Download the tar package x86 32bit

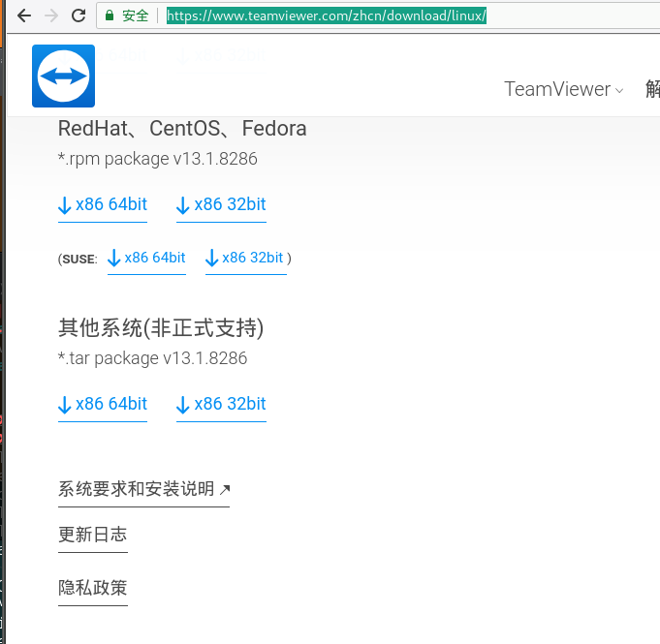click(x=221, y=404)
